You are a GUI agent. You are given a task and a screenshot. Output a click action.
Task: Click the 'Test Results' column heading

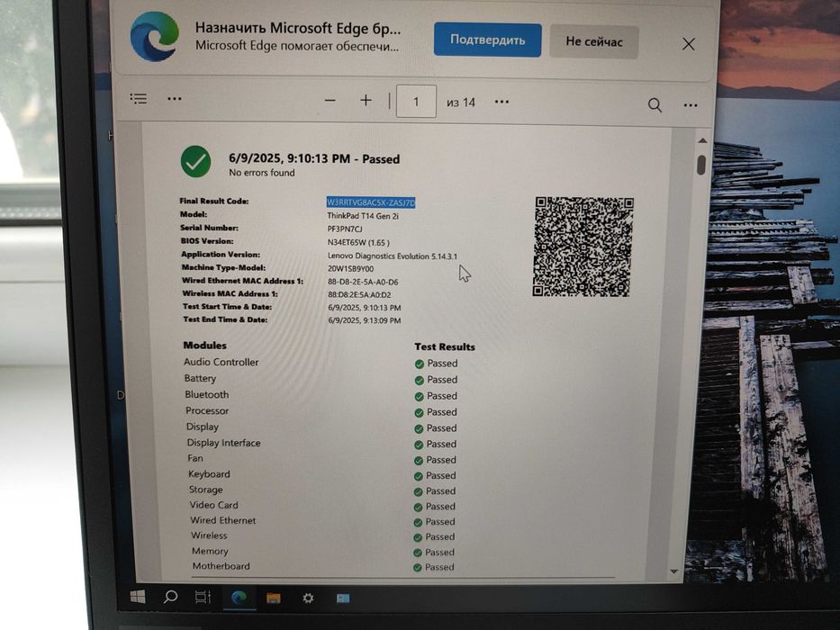(445, 346)
